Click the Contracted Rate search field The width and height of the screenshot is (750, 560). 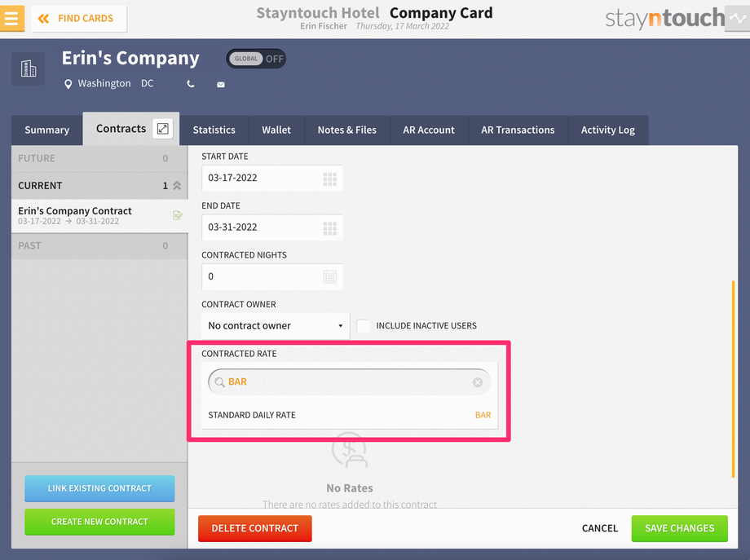pos(349,382)
